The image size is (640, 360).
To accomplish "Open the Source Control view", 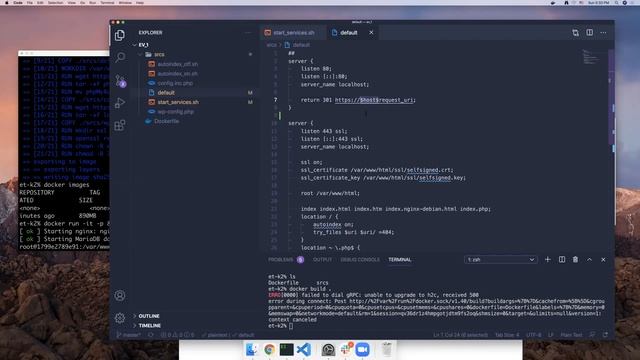I will tap(120, 80).
